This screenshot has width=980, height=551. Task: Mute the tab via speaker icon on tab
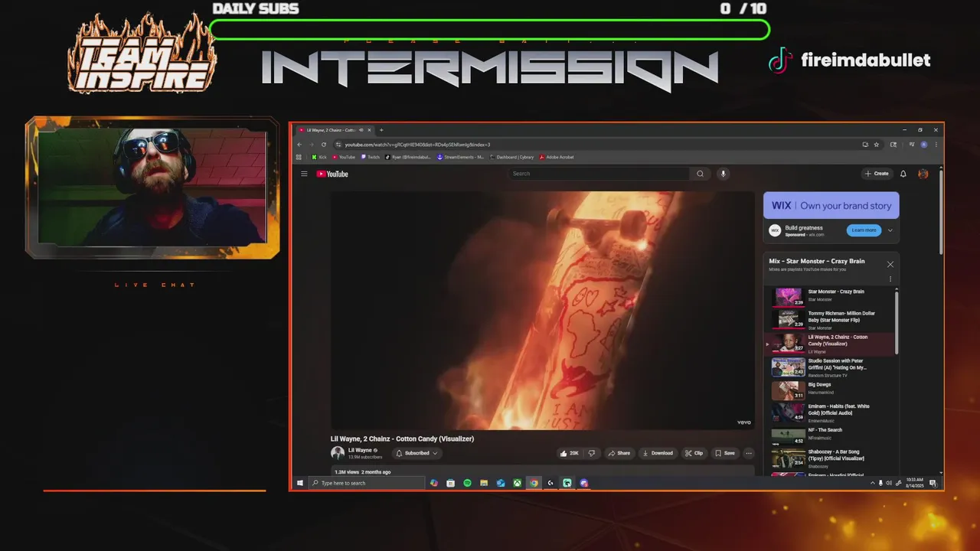(361, 130)
